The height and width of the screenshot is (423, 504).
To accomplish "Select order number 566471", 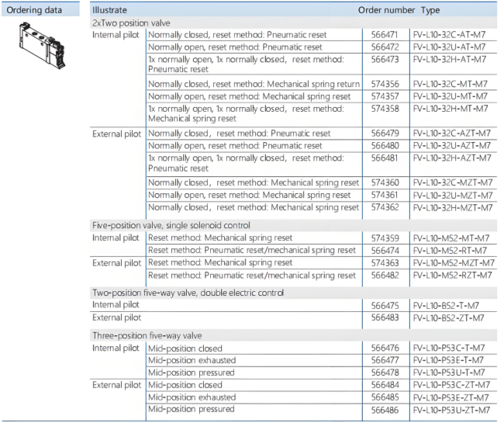I will click(385, 35).
